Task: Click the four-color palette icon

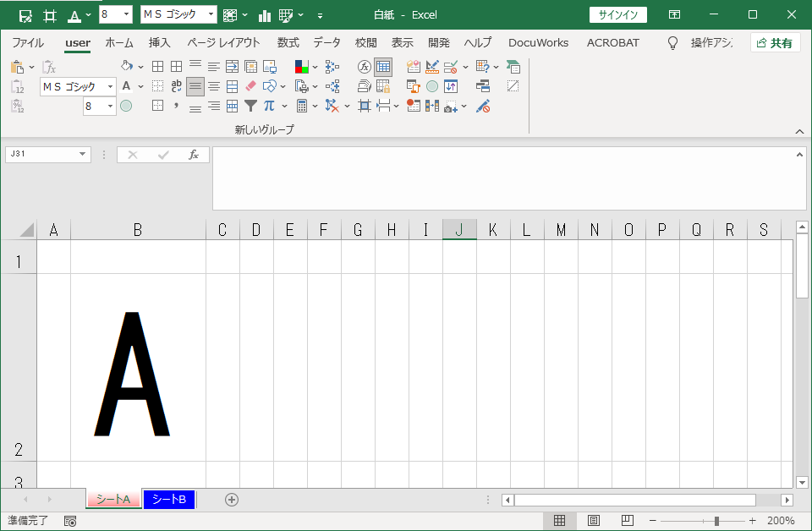Action: (301, 66)
